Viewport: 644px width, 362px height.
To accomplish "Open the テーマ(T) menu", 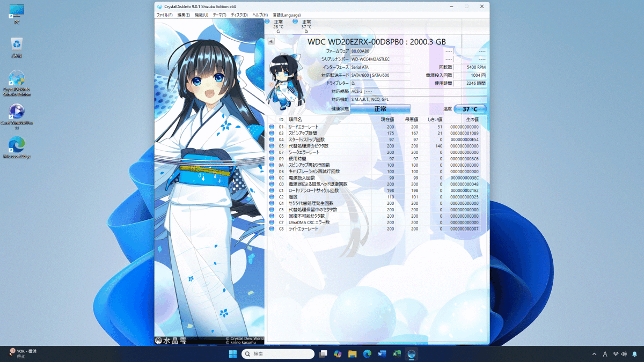I will [x=219, y=15].
